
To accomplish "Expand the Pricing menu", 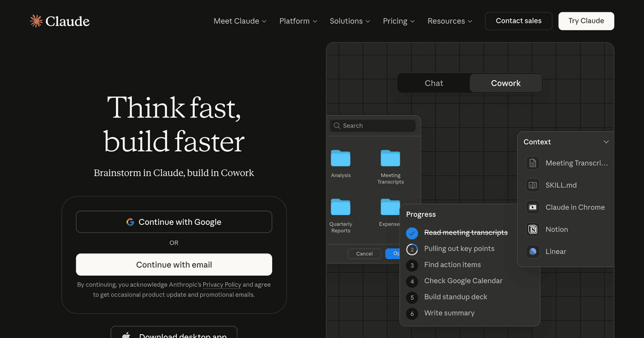I will 399,21.
